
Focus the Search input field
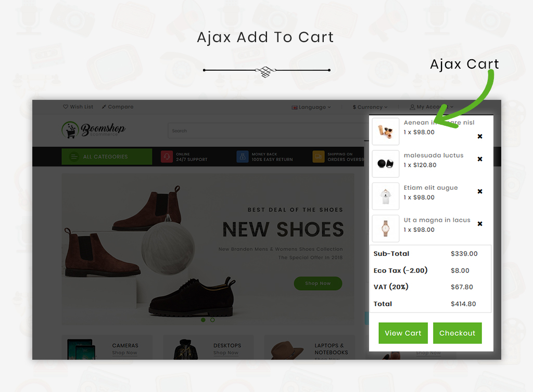[x=266, y=130]
